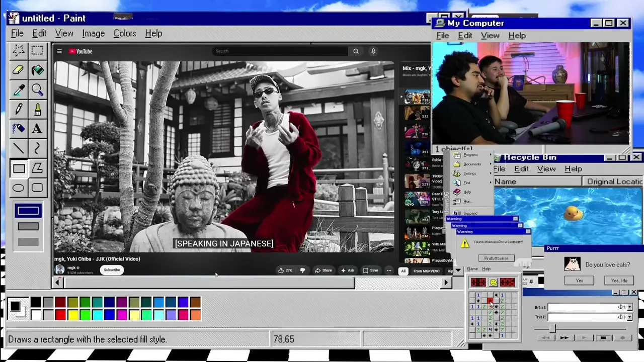Click the mgk channel avatar
The width and height of the screenshot is (644, 362).
pos(60,270)
